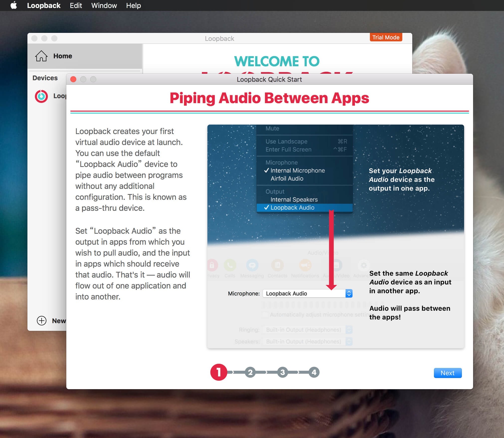Click the New device plus icon
Image resolution: width=504 pixels, height=438 pixels.
[42, 321]
